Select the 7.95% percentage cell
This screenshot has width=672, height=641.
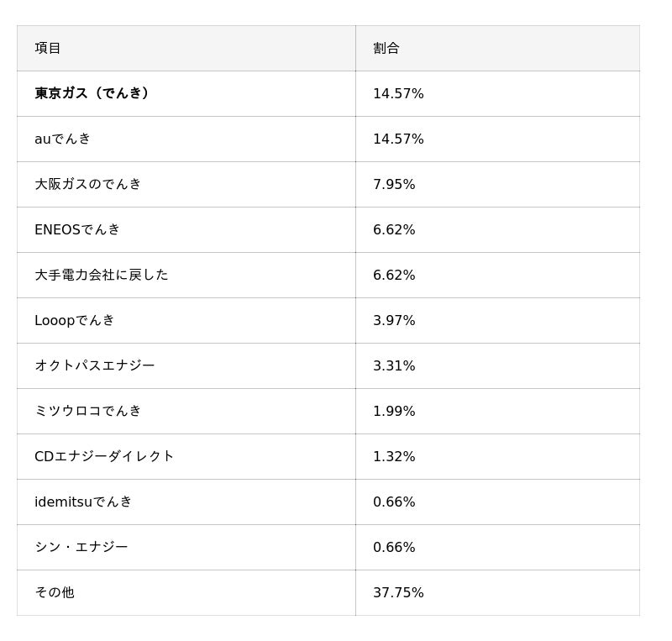tap(394, 184)
